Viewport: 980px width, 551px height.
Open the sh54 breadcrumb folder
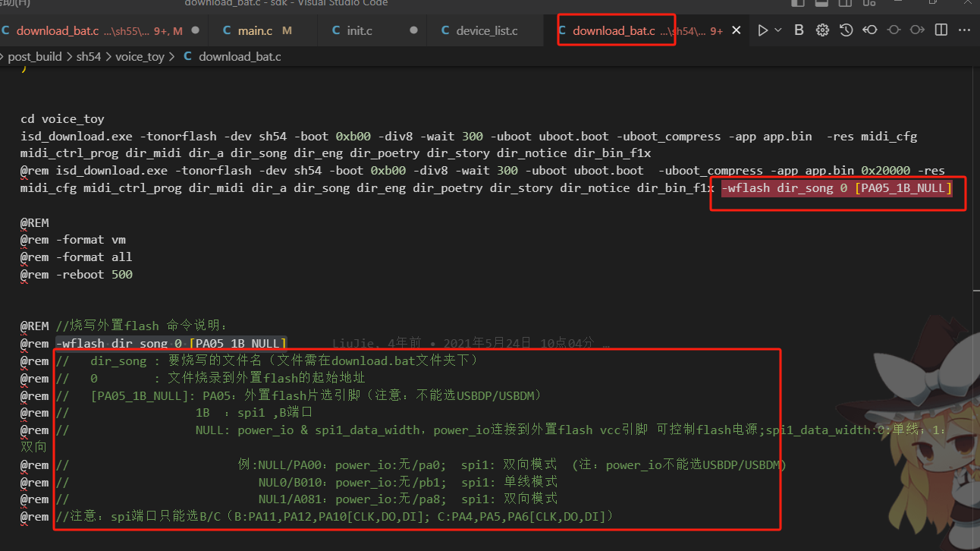tap(88, 57)
